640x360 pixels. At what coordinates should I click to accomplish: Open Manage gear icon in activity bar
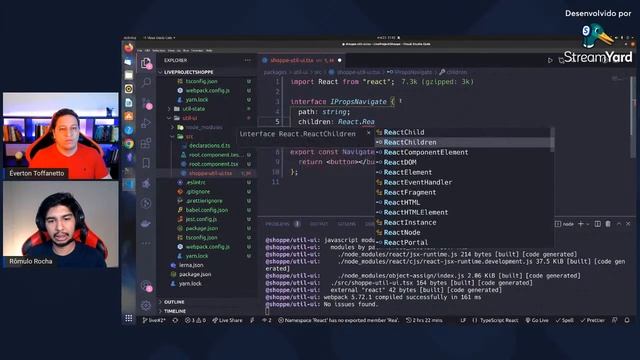(x=146, y=305)
